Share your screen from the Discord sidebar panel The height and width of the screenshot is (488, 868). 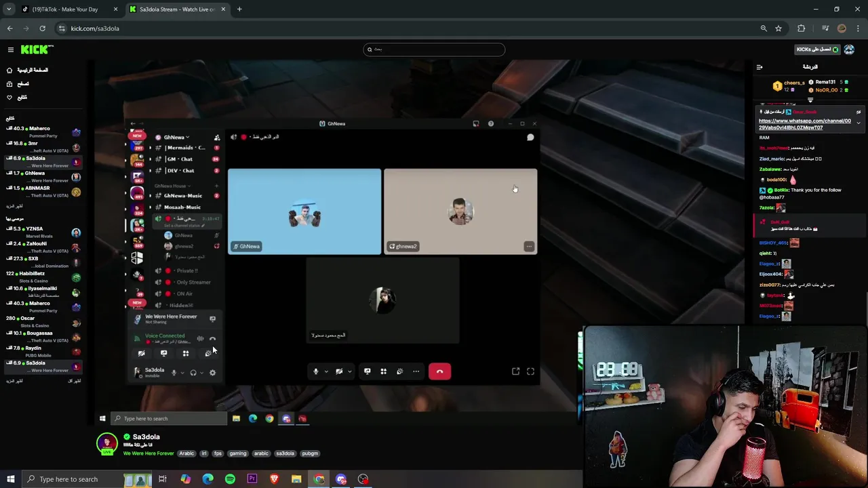163,353
